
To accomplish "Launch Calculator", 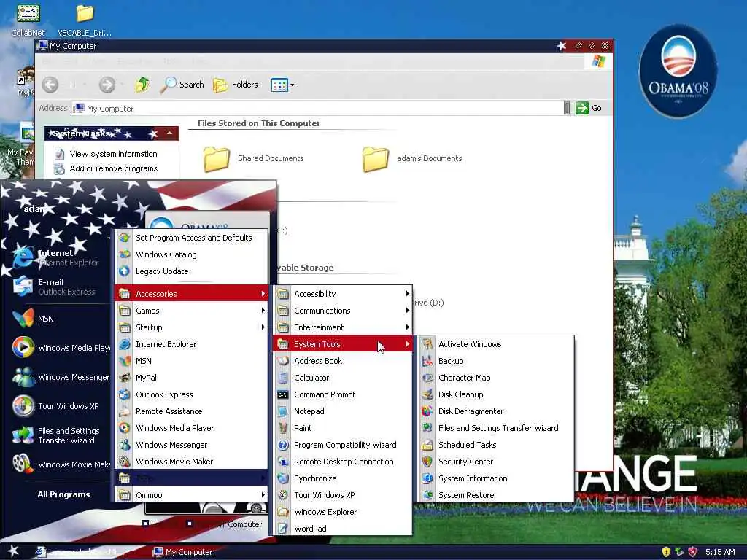I will [343, 378].
